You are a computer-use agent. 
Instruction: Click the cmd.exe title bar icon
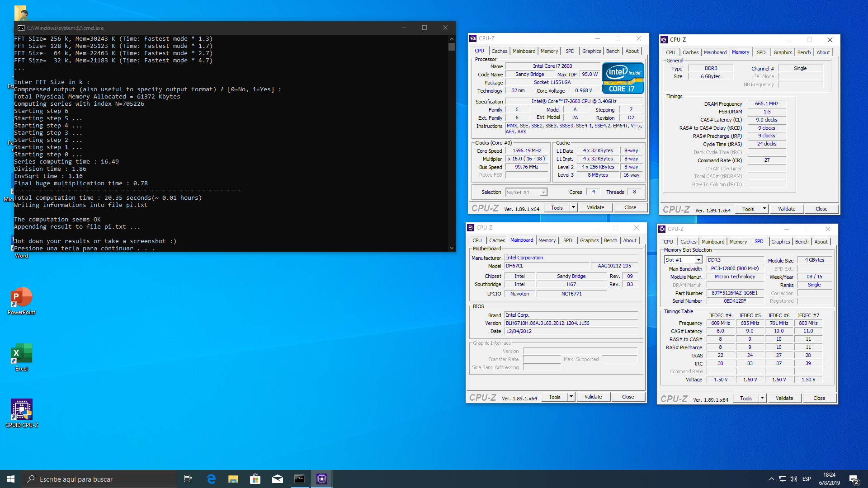pos(21,28)
